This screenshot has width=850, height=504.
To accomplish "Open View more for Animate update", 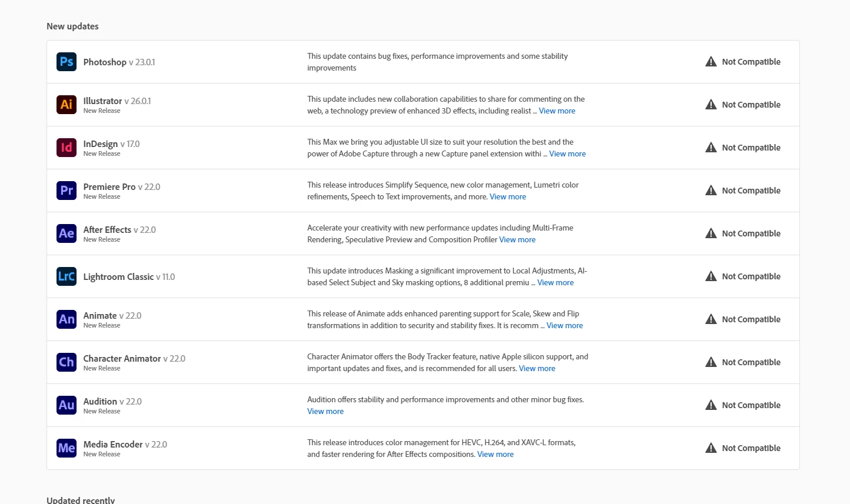I will click(x=565, y=325).
